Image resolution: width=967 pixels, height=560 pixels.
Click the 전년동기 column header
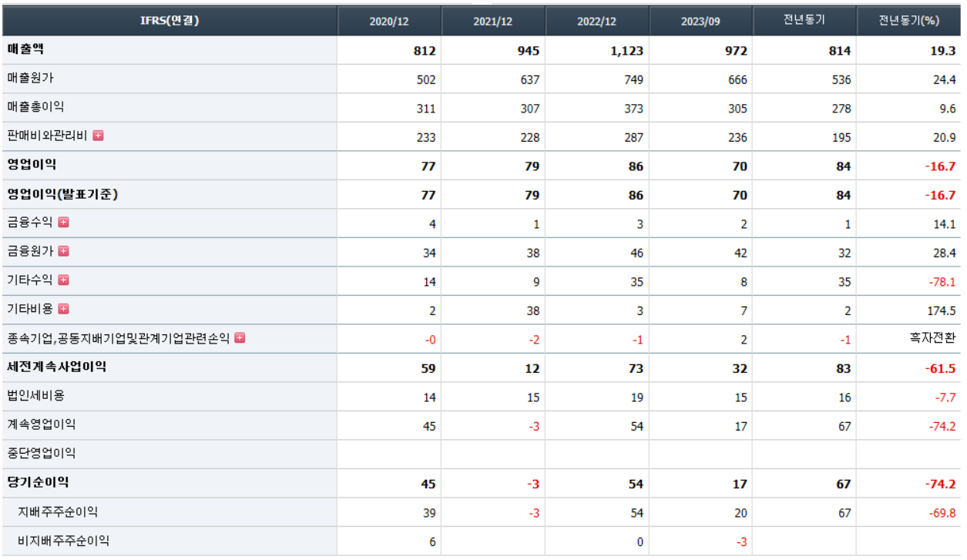804,21
